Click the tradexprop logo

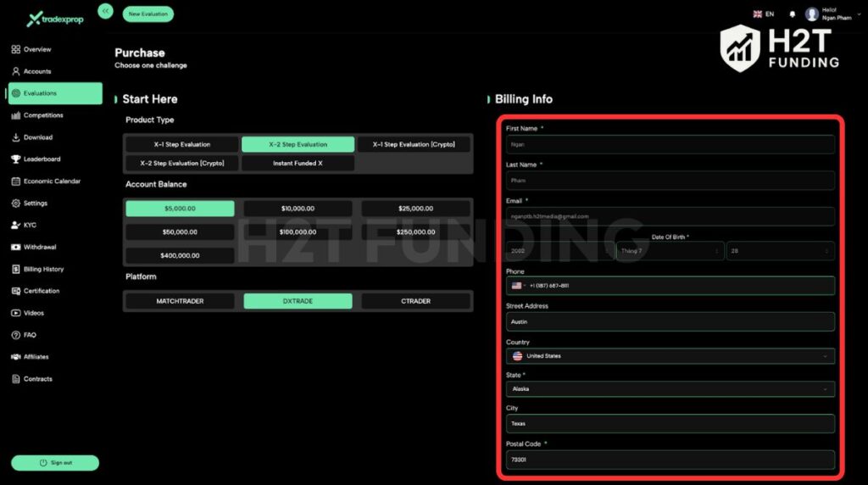[x=55, y=19]
